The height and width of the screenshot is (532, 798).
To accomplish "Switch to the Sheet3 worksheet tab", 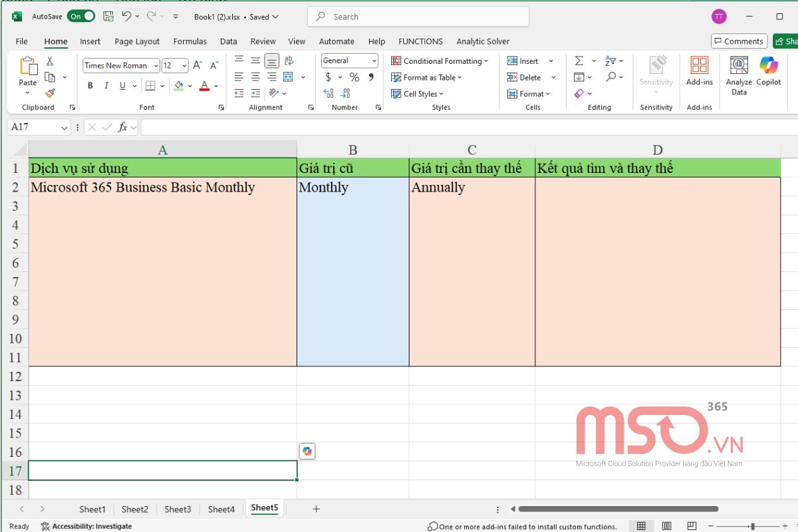I will 178,509.
